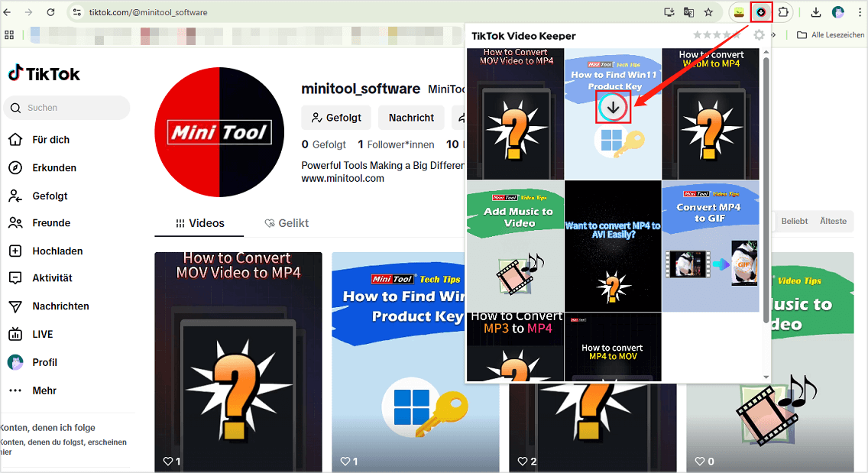The height and width of the screenshot is (473, 868).
Task: Open Erkunden in the sidebar
Action: click(x=44, y=168)
